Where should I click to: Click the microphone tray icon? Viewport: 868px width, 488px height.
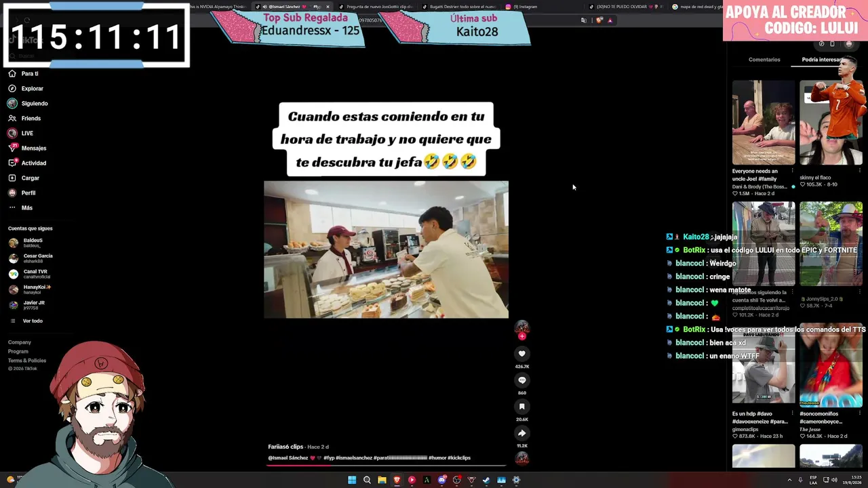point(801,480)
